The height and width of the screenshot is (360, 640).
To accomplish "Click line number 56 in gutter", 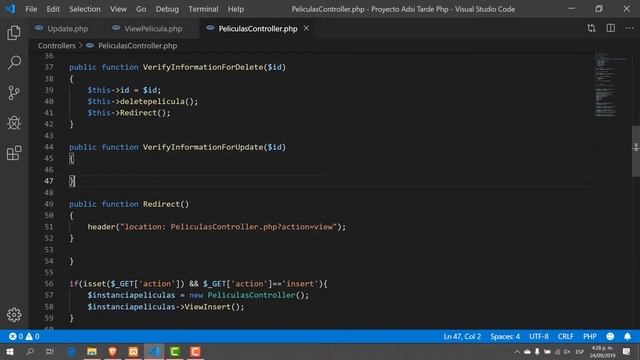I will [49, 284].
